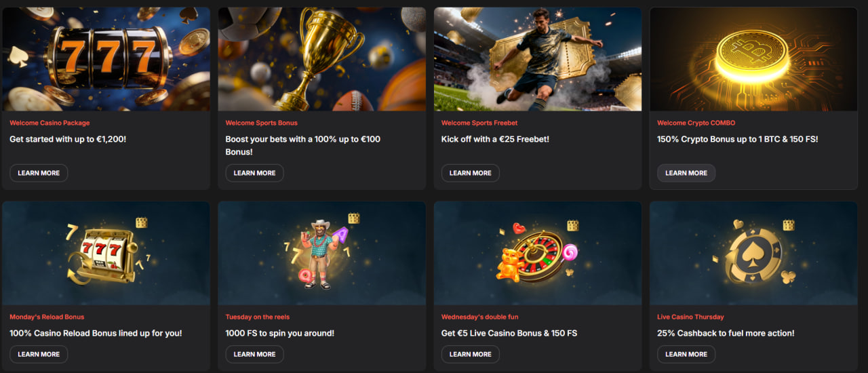Click the golden spade poker chip icon
This screenshot has height=373, width=868.
[x=753, y=251]
